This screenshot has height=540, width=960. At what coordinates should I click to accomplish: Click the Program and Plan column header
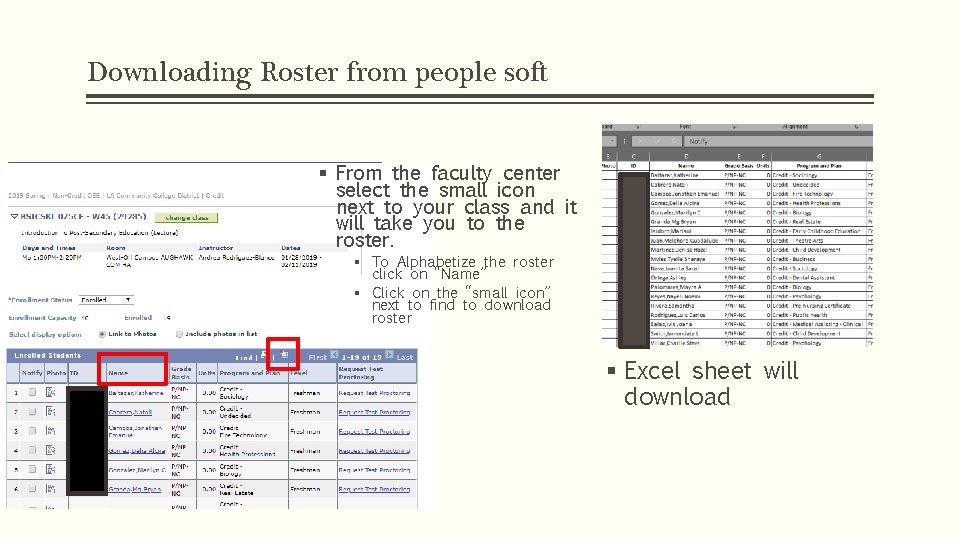250,373
